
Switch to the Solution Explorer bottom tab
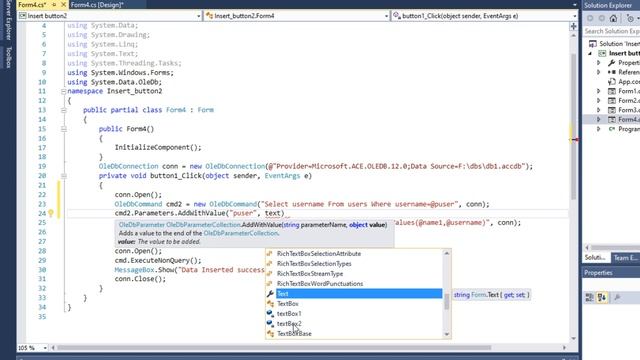point(595,258)
